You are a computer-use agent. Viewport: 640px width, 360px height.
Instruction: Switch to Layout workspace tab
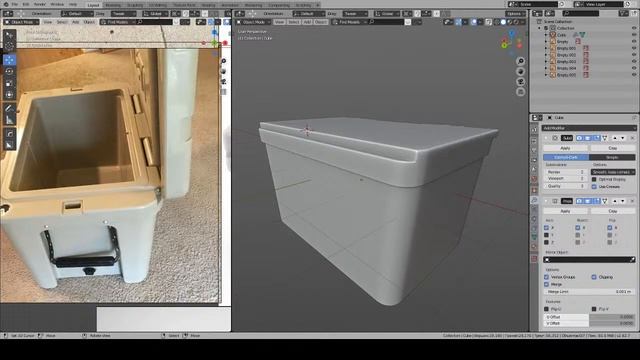(93, 5)
